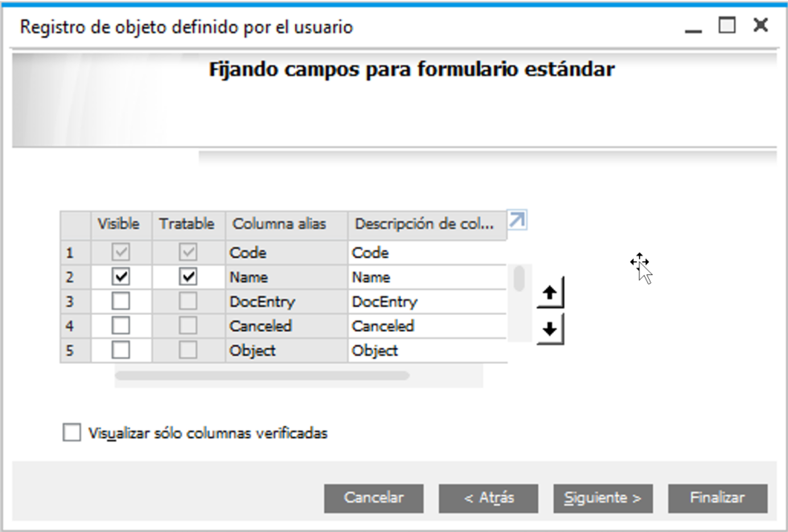The width and height of the screenshot is (788, 532).
Task: Check Tratable box for Canceled row
Action: [188, 325]
